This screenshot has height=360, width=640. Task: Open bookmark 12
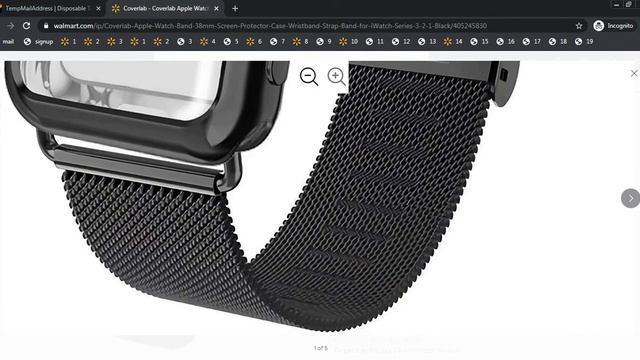(x=401, y=41)
